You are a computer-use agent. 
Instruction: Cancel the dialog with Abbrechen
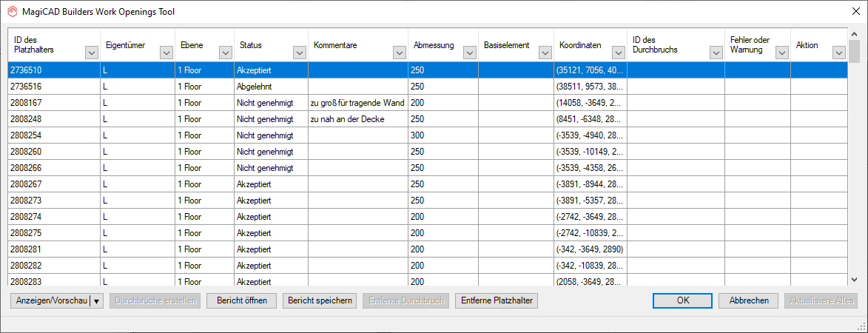coord(748,300)
